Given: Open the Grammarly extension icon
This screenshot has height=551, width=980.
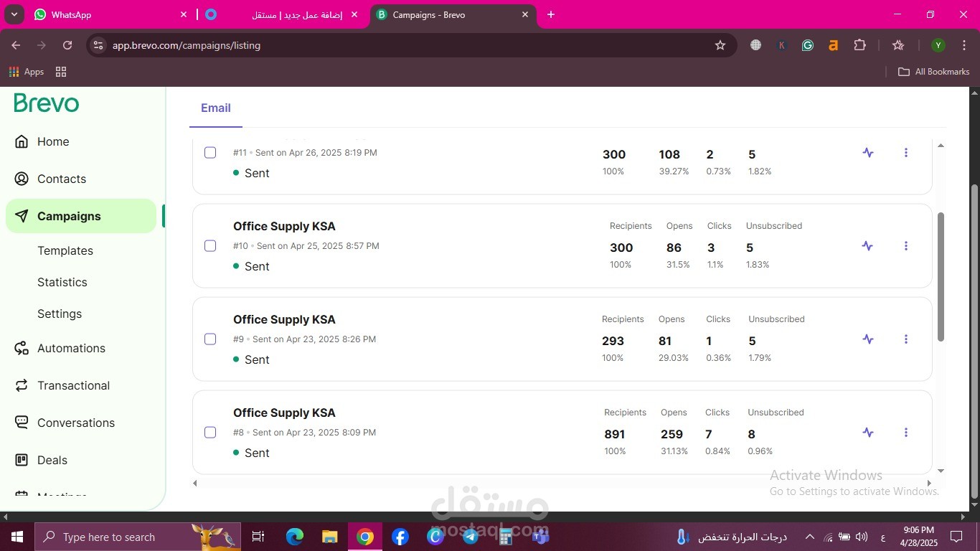Looking at the screenshot, I should (x=808, y=45).
